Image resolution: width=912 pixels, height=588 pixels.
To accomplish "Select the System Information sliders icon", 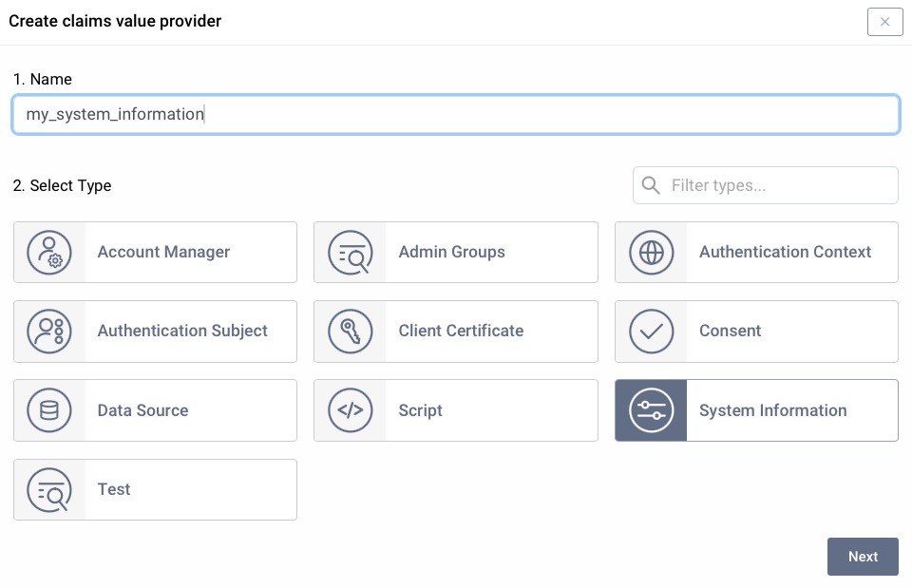I will tap(651, 410).
